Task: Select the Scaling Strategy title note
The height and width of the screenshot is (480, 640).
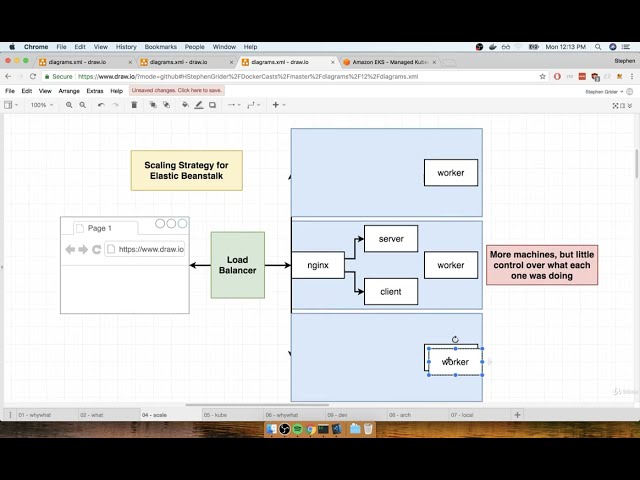Action: (187, 170)
